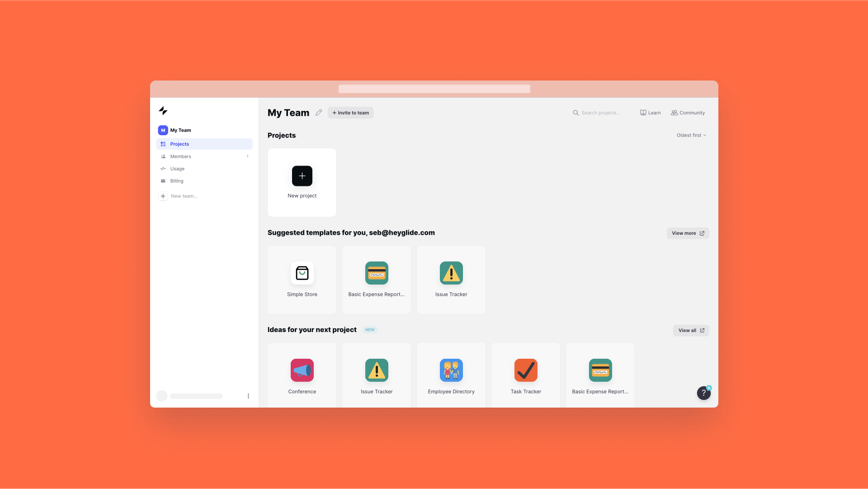The width and height of the screenshot is (868, 489).
Task: Click the Glide lightning logo
Action: (x=163, y=111)
